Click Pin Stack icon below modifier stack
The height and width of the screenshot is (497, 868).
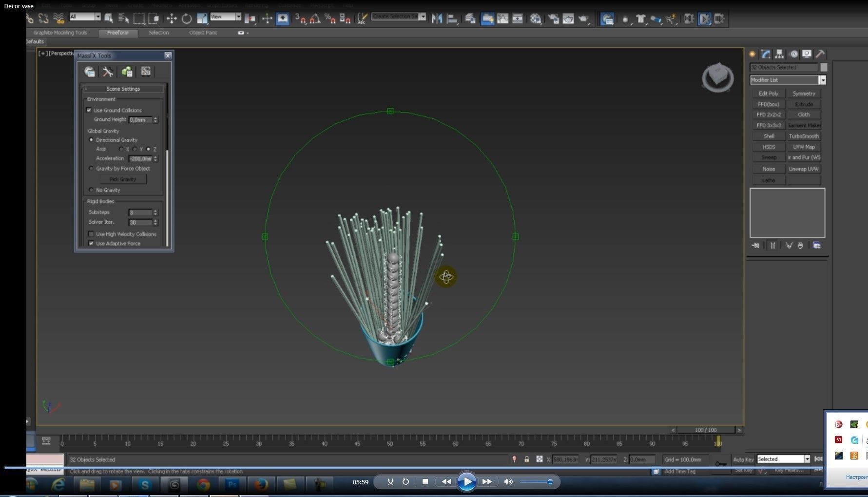tap(755, 246)
